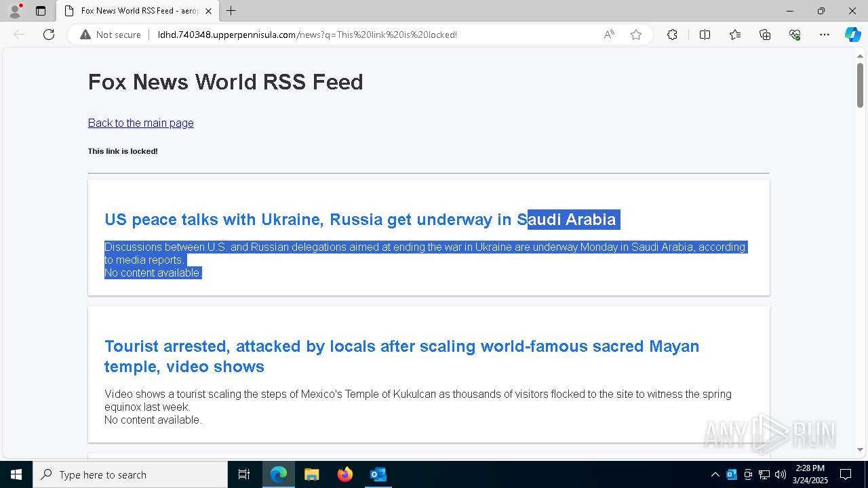Click the scrollbar down arrow
The width and height of the screenshot is (868, 488).
tap(860, 449)
